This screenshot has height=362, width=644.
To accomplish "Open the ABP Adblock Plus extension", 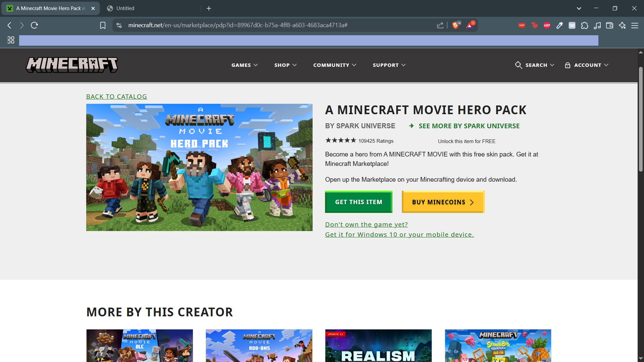I will point(547,25).
